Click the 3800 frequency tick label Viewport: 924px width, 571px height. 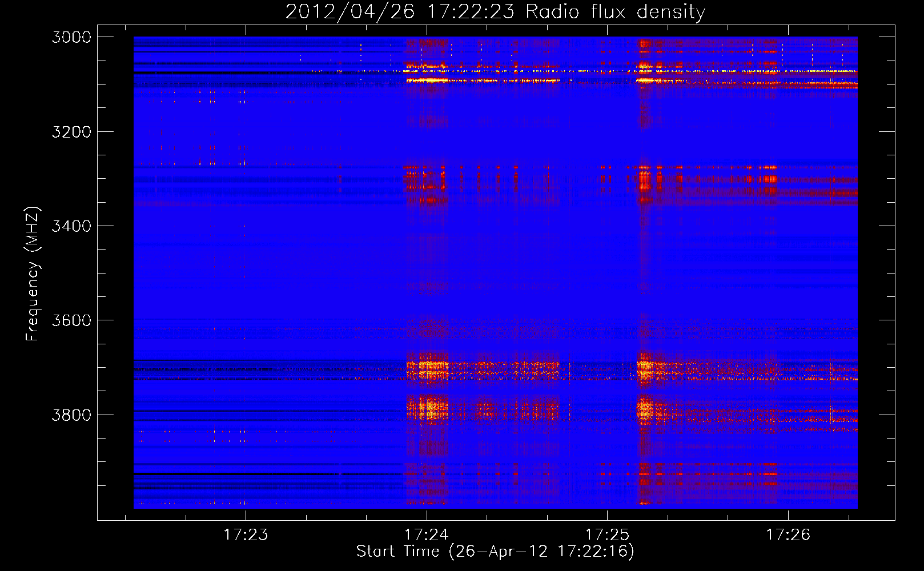click(71, 415)
